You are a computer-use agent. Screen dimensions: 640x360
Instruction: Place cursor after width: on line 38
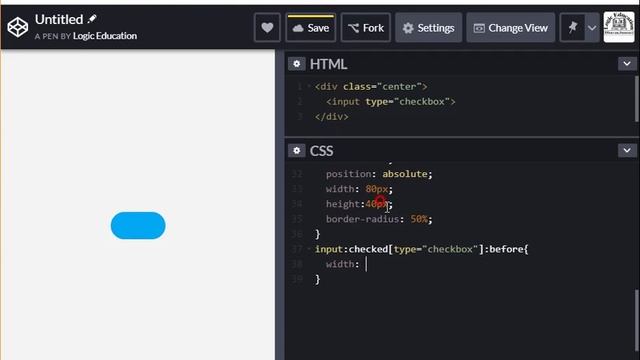tap(366, 264)
